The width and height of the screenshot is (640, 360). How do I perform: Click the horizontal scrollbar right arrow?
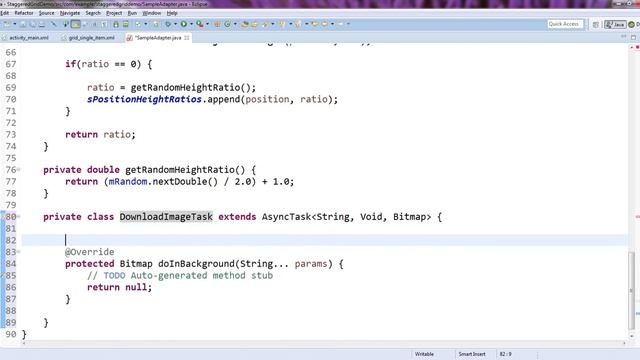click(624, 343)
